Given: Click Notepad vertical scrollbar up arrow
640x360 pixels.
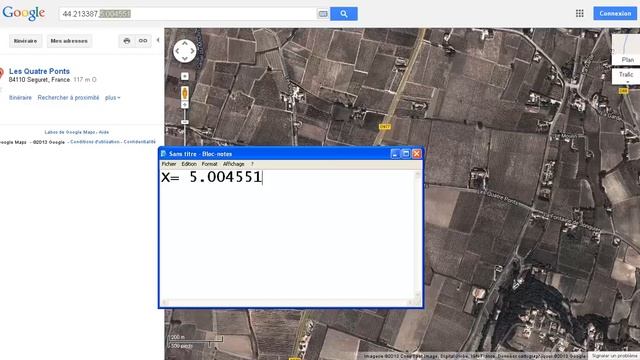Looking at the screenshot, I should [x=418, y=175].
